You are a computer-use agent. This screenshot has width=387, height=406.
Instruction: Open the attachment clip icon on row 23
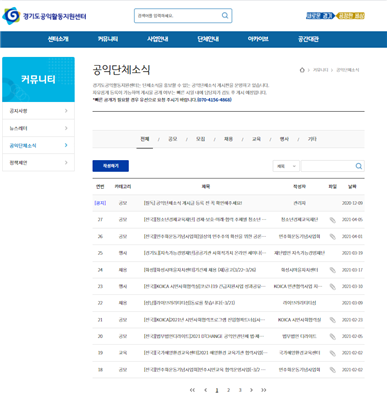point(332,286)
